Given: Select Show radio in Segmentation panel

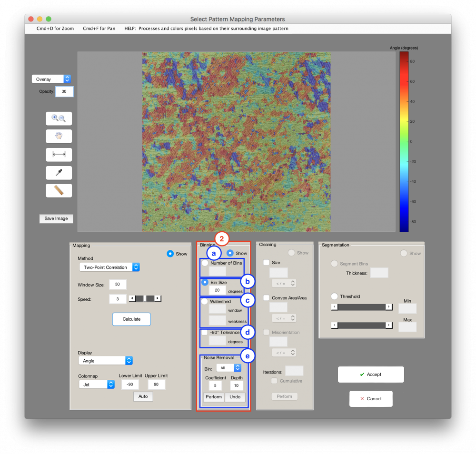Looking at the screenshot, I should [404, 253].
